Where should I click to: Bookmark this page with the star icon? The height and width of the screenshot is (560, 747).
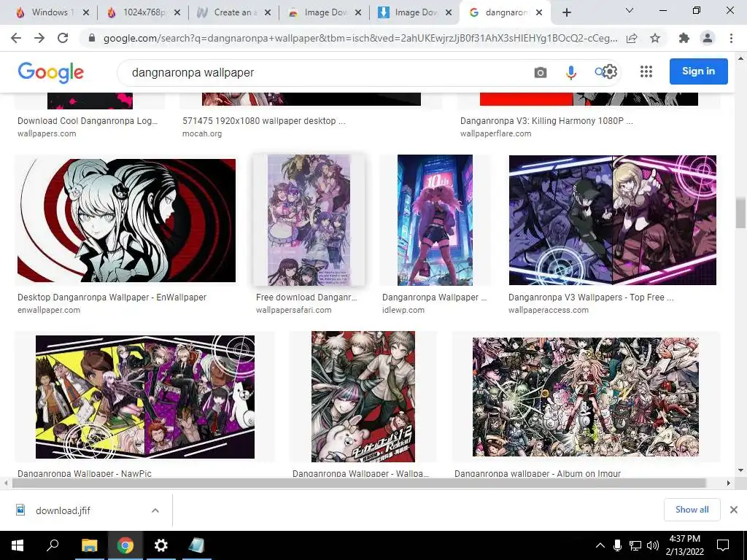[x=655, y=38]
